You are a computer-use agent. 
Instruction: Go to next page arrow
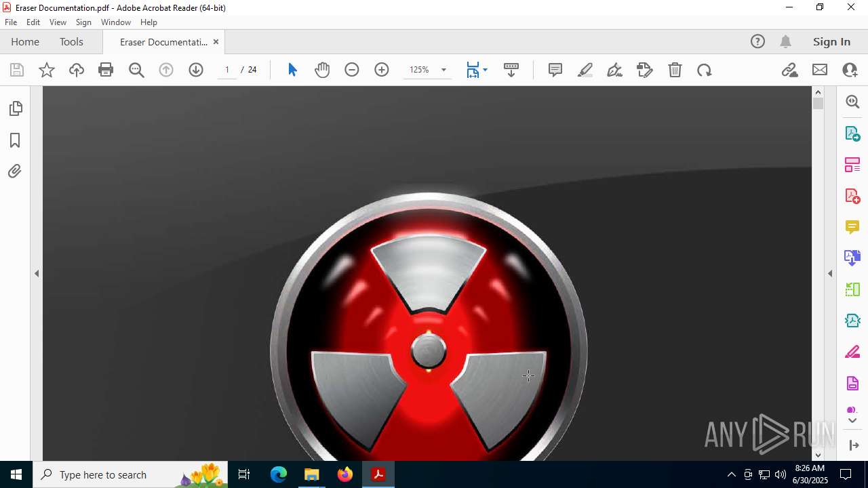[196, 70]
